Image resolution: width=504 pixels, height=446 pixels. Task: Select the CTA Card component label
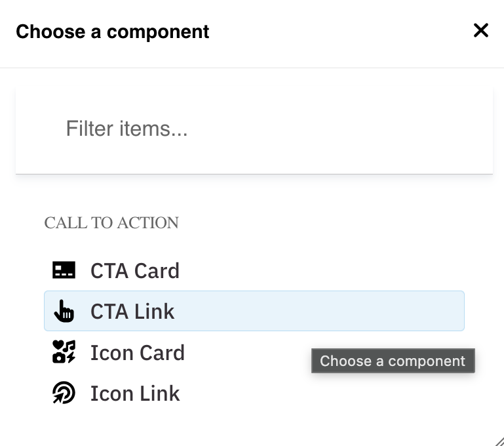[134, 270]
